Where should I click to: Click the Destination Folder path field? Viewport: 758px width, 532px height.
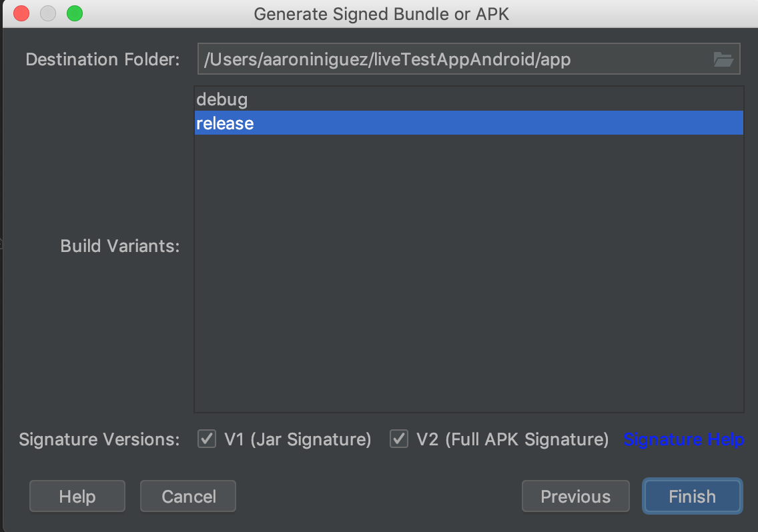click(x=454, y=60)
